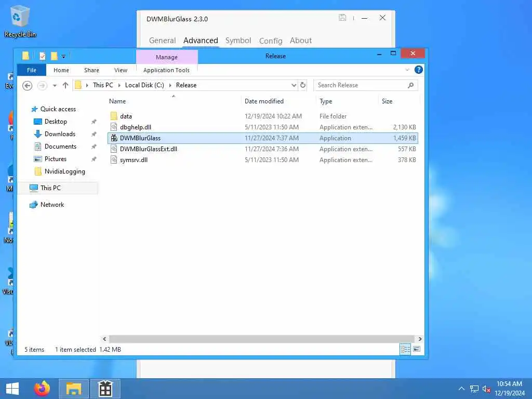The image size is (532, 399).
Task: Open the Home ribbon tab
Action: [61, 70]
